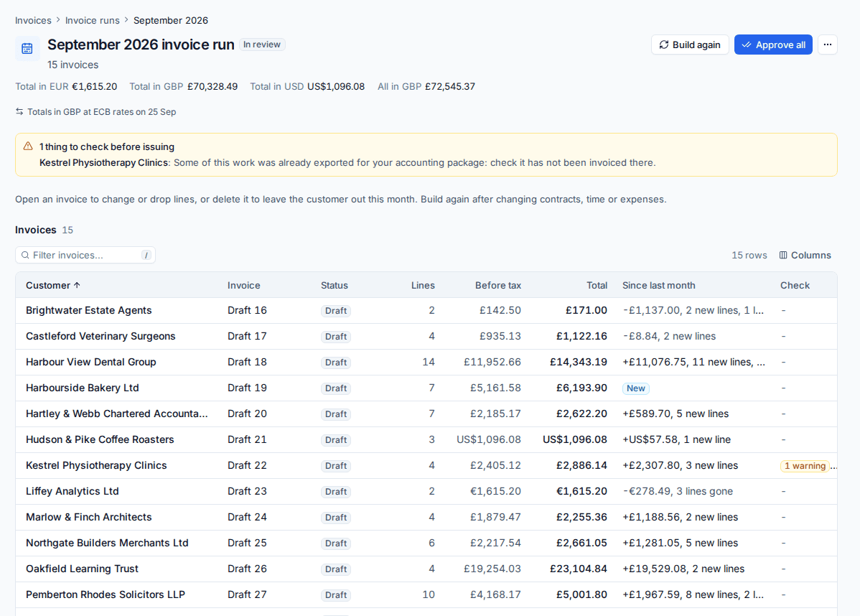Click Total in EUR €1,615.20 summary
The height and width of the screenshot is (616, 860).
[66, 87]
